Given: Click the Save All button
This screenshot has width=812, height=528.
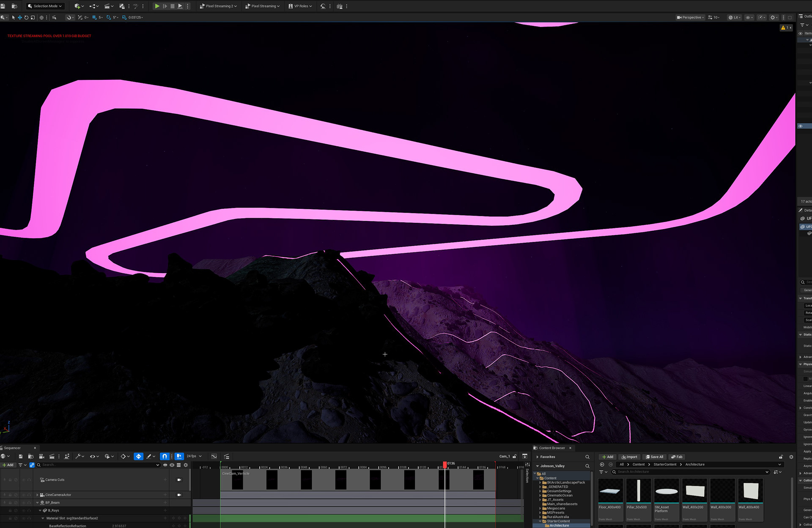Looking at the screenshot, I should [654, 457].
